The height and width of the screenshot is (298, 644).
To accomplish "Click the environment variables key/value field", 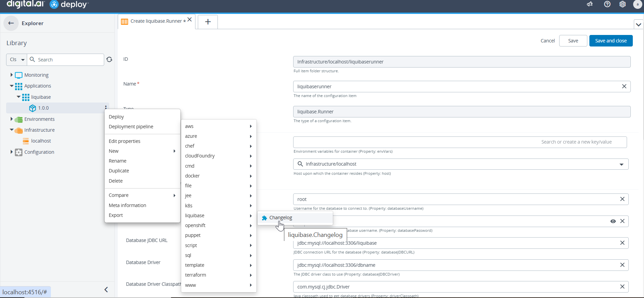I will 460,142.
